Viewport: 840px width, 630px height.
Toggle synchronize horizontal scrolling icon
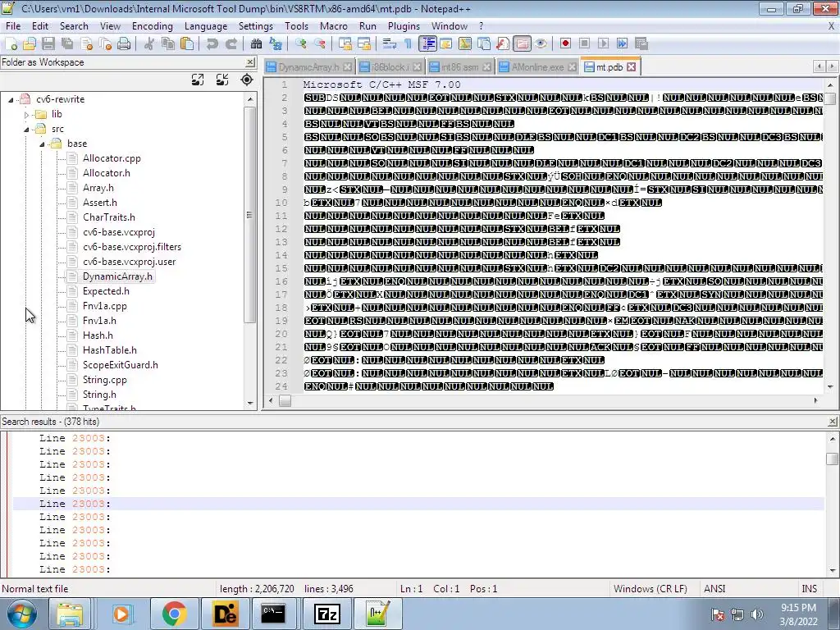pyautogui.click(x=363, y=44)
